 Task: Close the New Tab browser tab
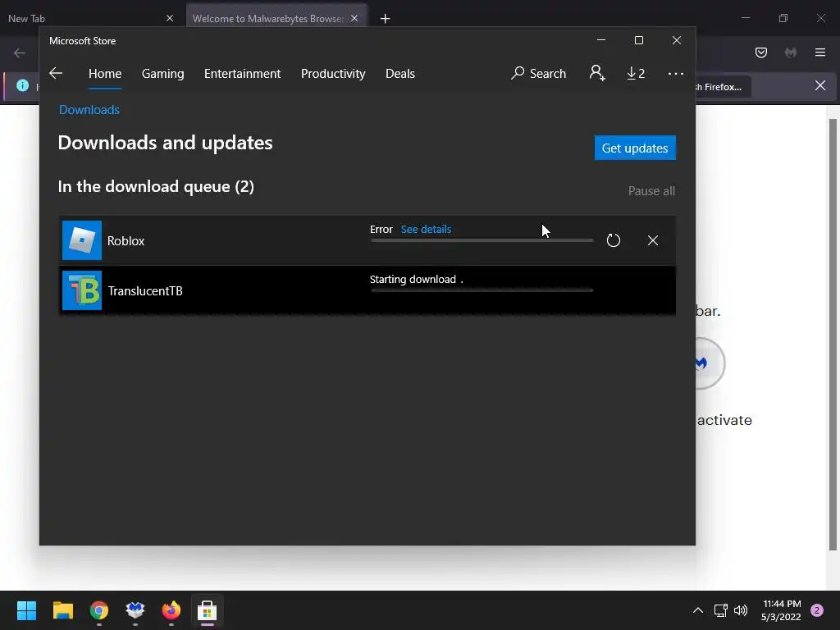coord(170,18)
